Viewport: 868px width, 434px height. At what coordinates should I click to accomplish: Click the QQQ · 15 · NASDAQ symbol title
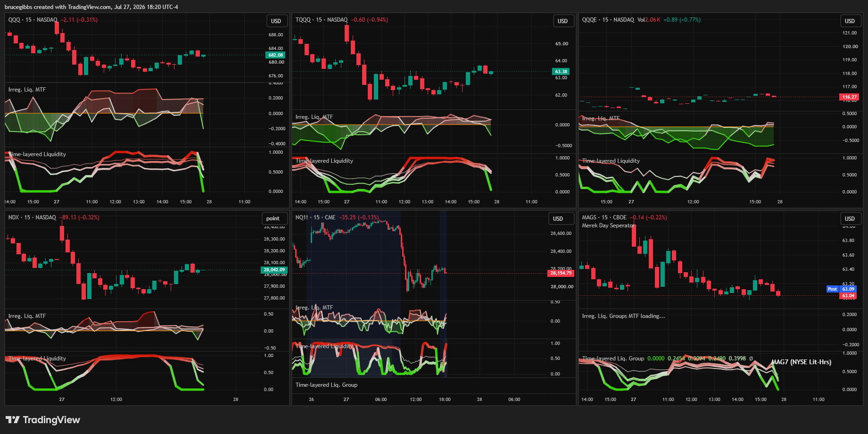[x=33, y=20]
